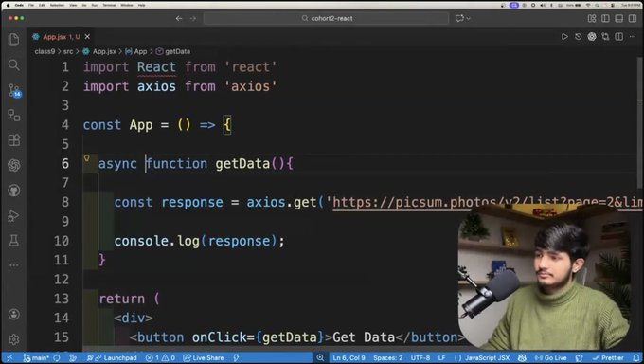This screenshot has height=364, width=644.
Task: Open the ChatGPT extension icon in sidebar
Action: pyautogui.click(x=14, y=165)
